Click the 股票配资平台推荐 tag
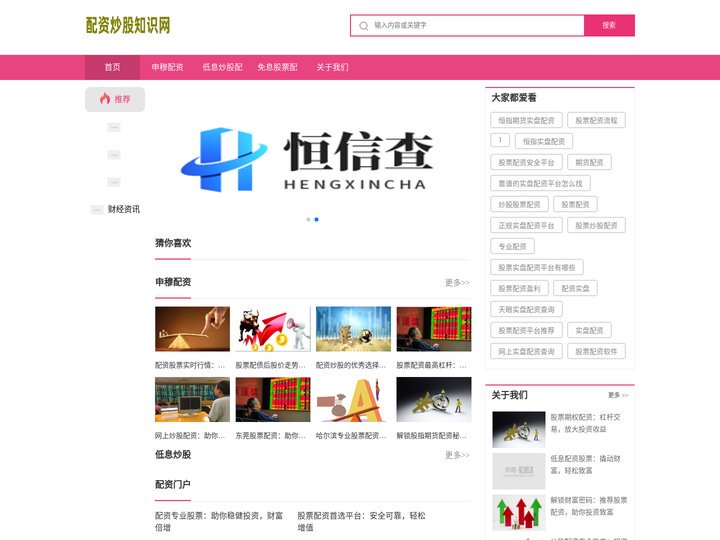 526,331
